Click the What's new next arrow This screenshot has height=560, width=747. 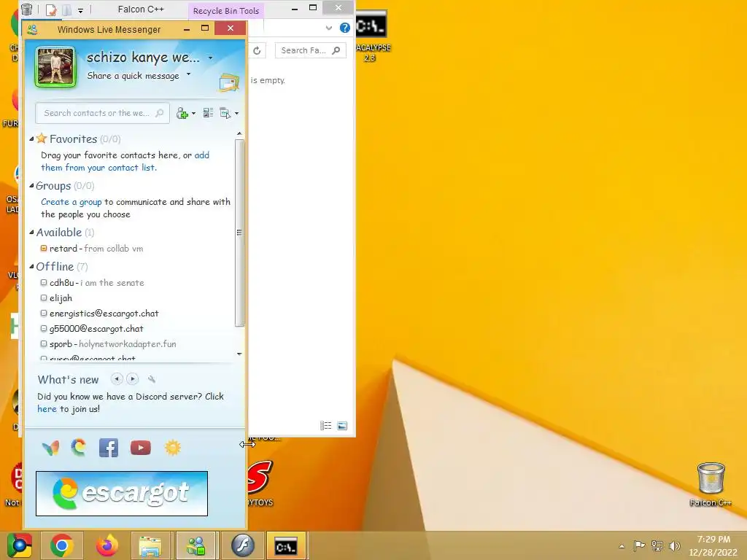click(133, 379)
